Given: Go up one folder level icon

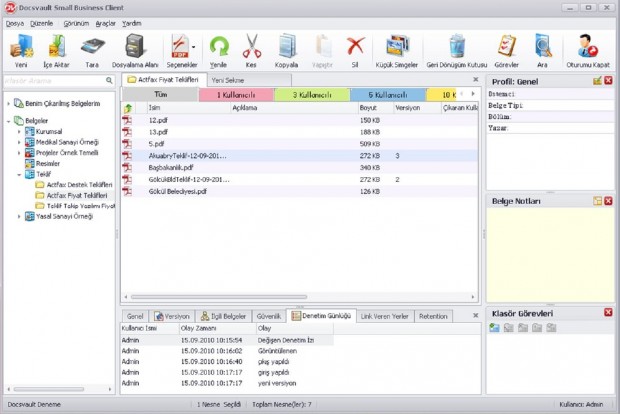Looking at the screenshot, I should (128, 108).
